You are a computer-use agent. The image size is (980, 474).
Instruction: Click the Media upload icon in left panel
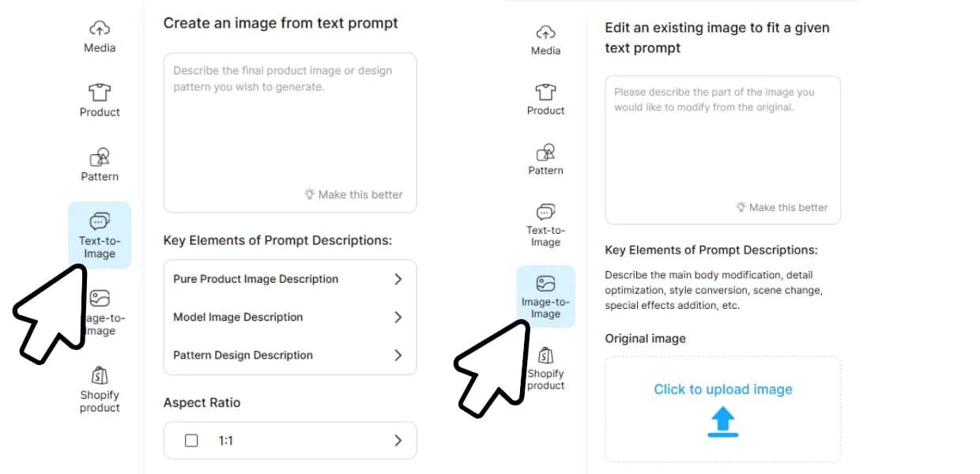[x=100, y=29]
